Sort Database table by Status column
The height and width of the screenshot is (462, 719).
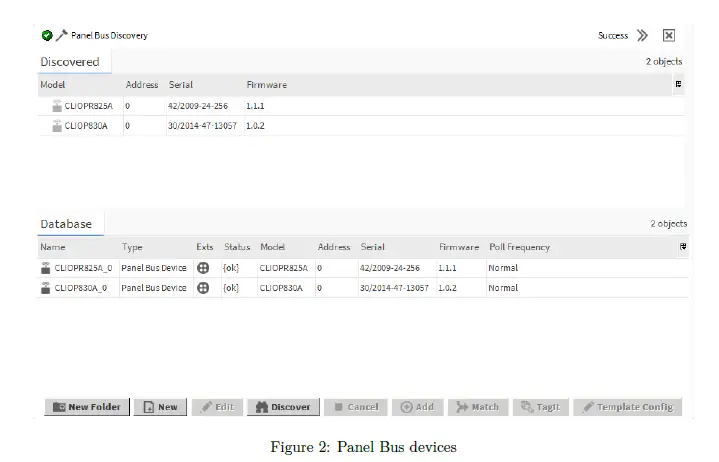point(237,247)
